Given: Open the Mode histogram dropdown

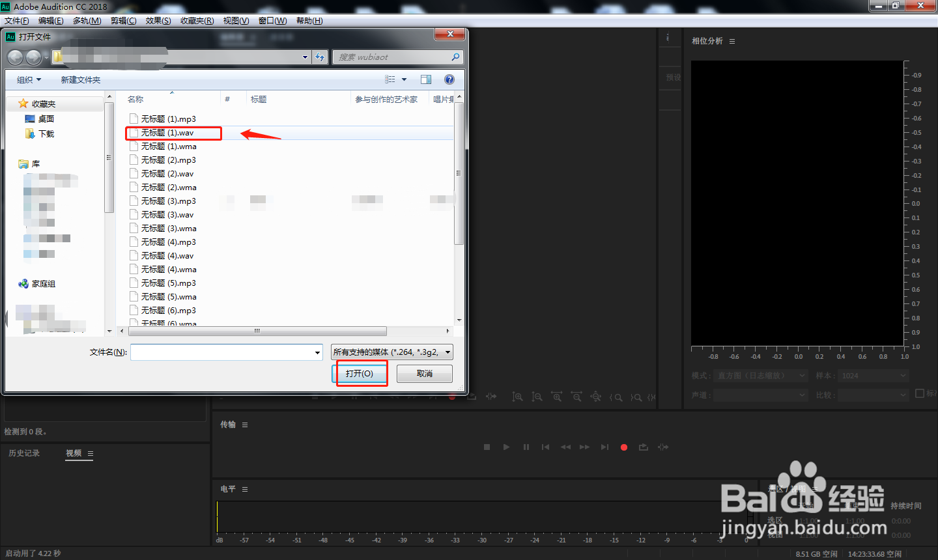Looking at the screenshot, I should click(761, 376).
